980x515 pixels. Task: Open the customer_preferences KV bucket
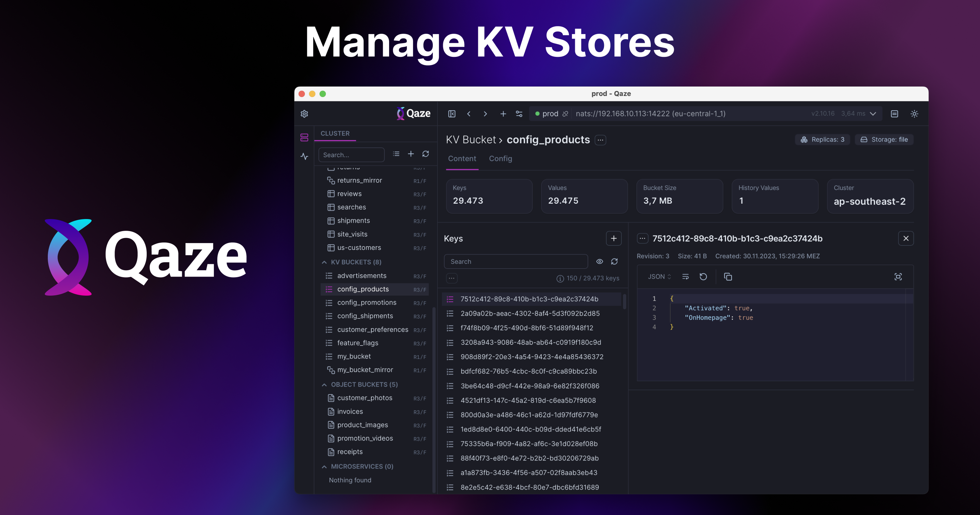tap(375, 330)
